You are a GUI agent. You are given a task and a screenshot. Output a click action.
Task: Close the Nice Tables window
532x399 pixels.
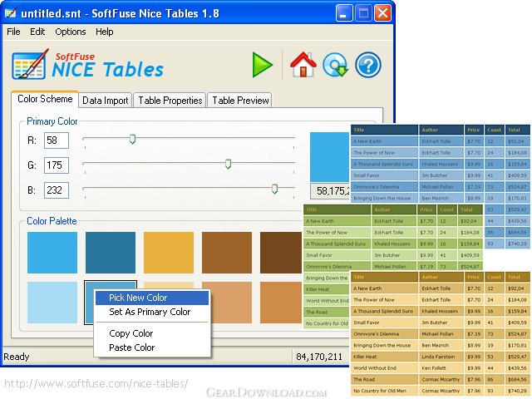[x=382, y=13]
